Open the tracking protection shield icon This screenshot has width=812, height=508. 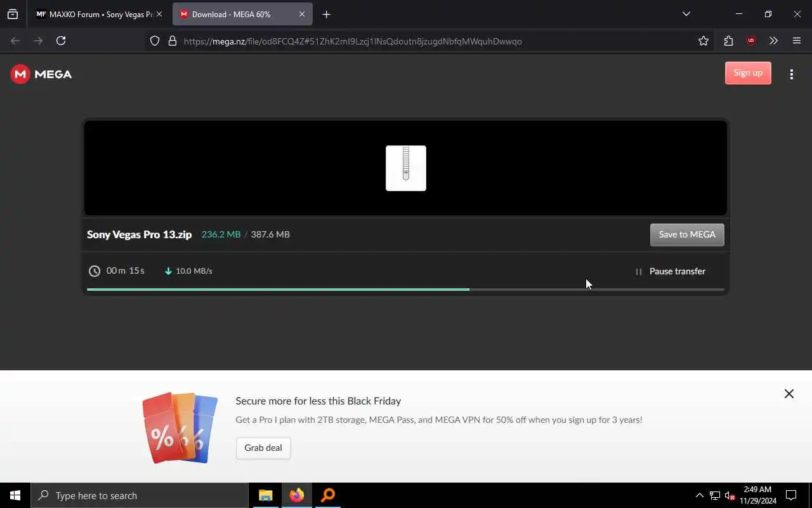pyautogui.click(x=155, y=41)
